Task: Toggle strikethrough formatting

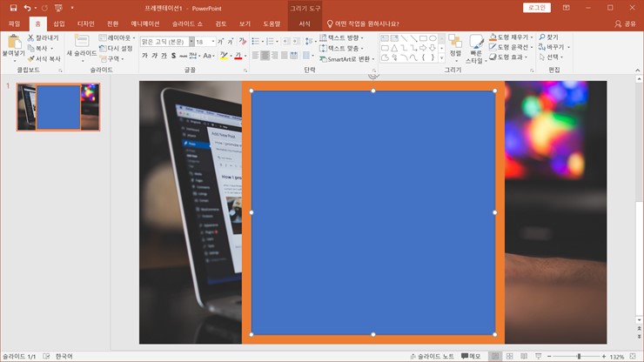Action: 183,56
